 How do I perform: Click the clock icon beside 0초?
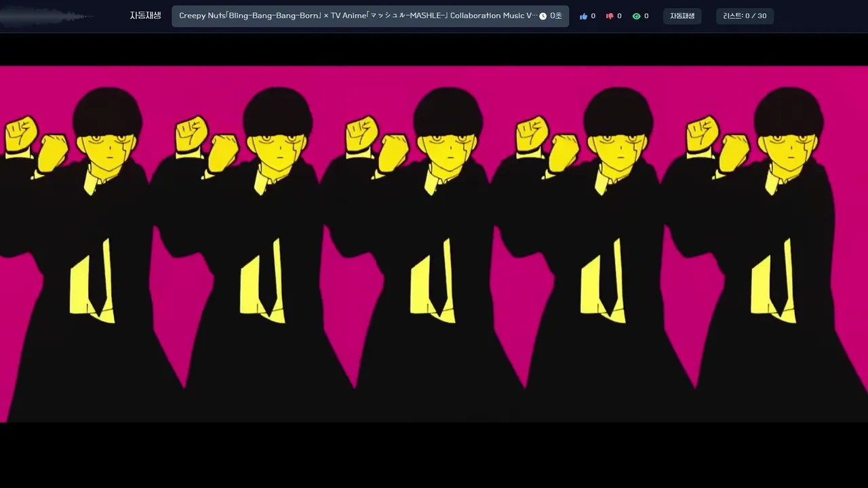(x=542, y=16)
